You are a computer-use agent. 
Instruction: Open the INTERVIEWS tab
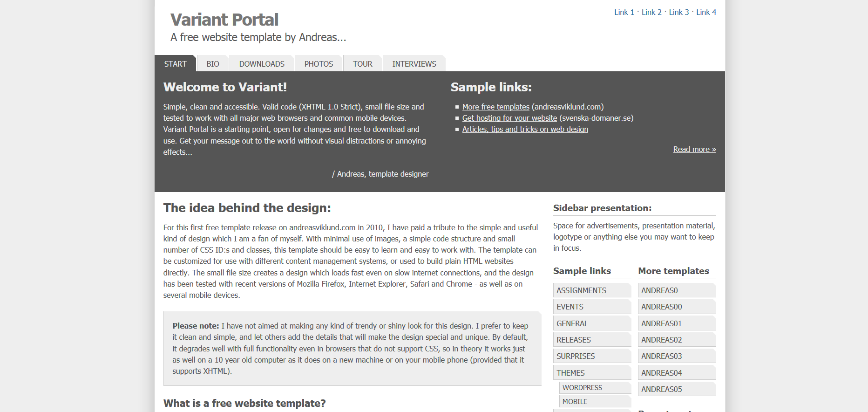pos(414,64)
